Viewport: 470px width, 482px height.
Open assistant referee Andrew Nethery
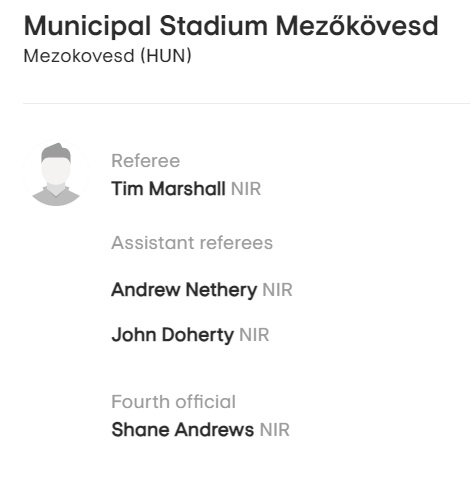pos(184,290)
